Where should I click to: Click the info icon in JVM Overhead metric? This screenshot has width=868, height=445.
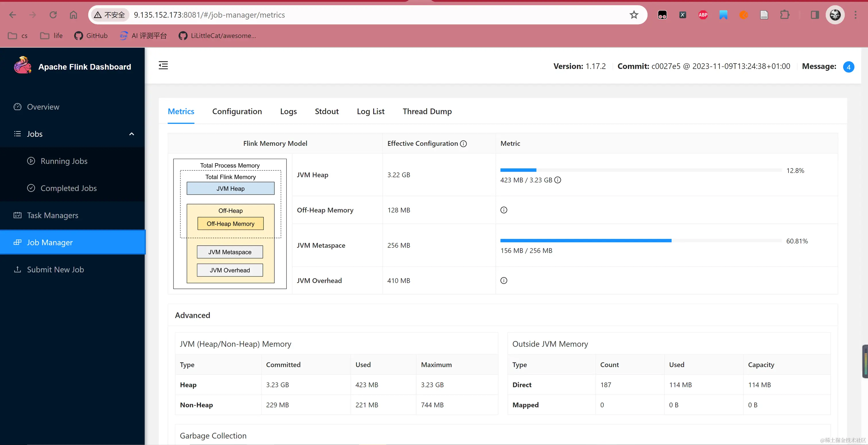coord(504,281)
